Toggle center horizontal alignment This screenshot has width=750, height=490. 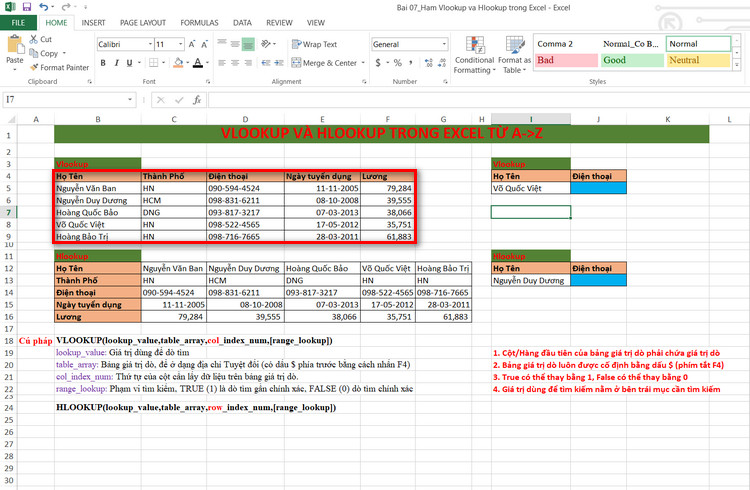point(235,63)
